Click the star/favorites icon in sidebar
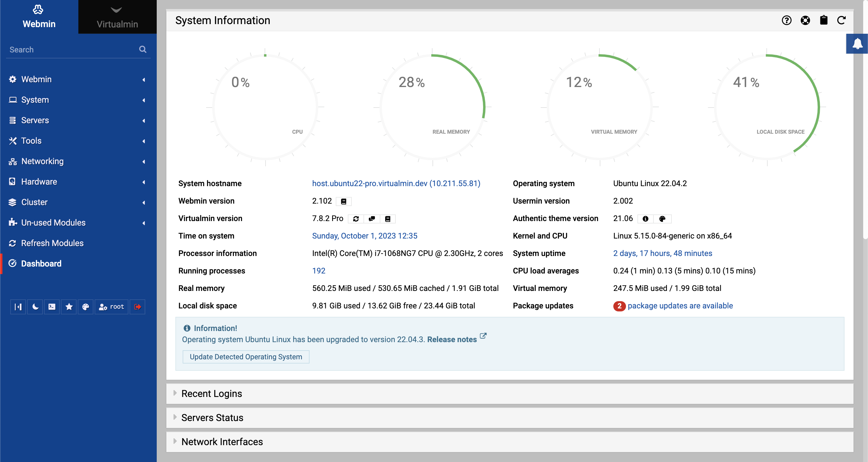 point(68,307)
